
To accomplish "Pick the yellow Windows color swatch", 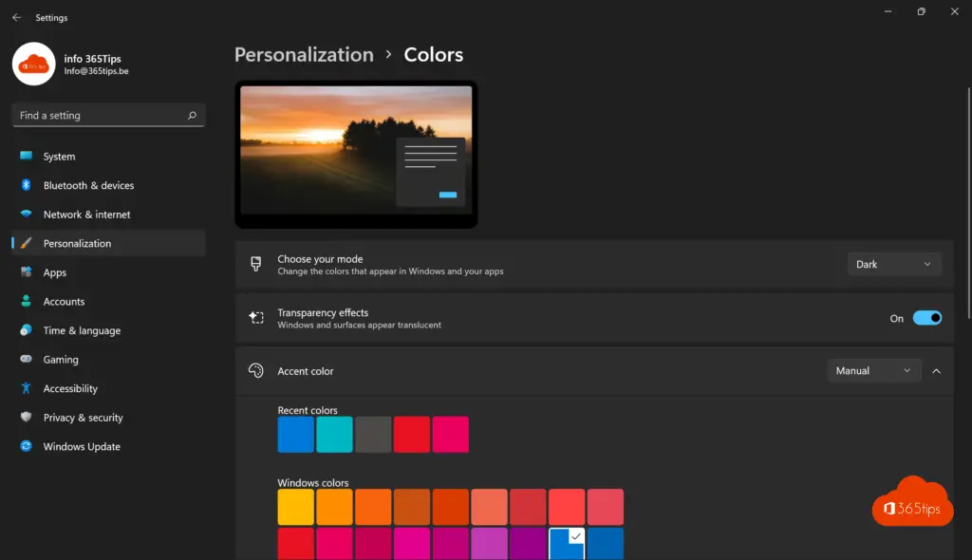I will coord(296,507).
